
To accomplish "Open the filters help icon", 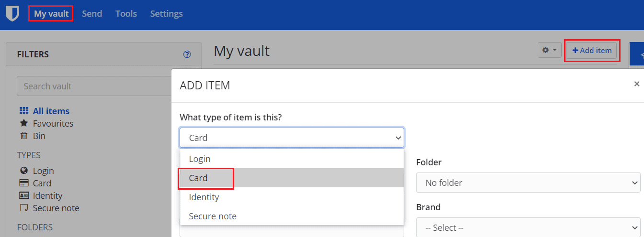I will (x=187, y=54).
